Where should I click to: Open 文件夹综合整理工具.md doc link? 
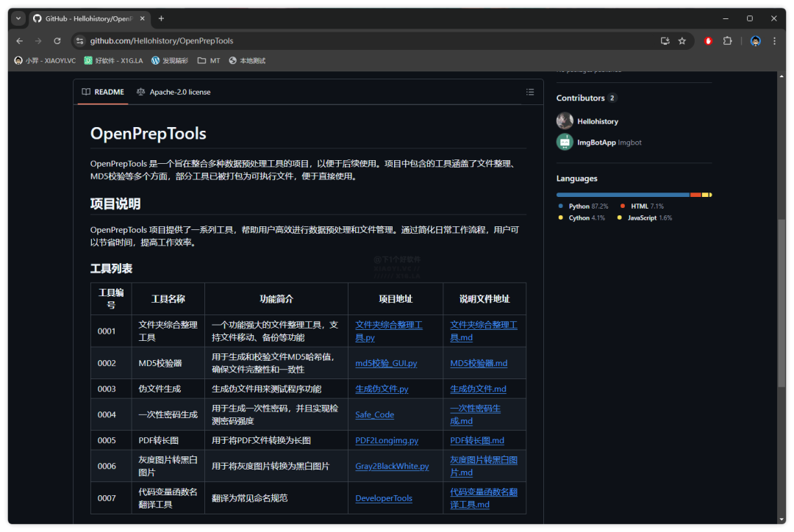484,331
